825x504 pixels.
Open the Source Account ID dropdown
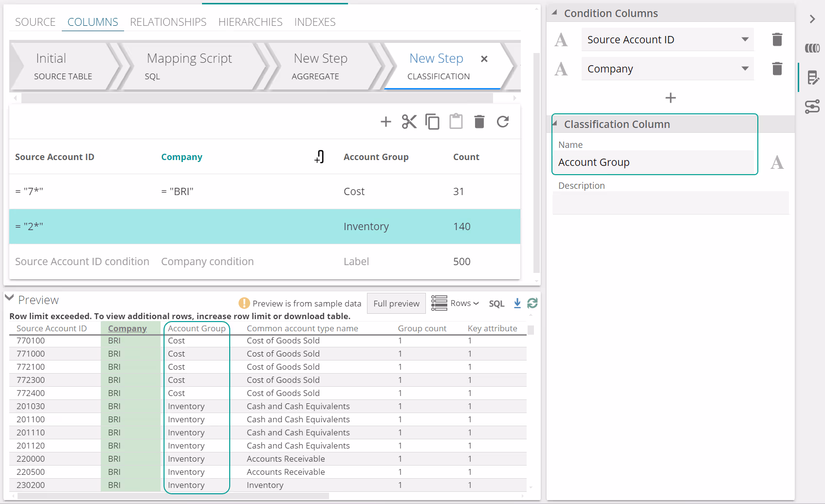coord(745,39)
